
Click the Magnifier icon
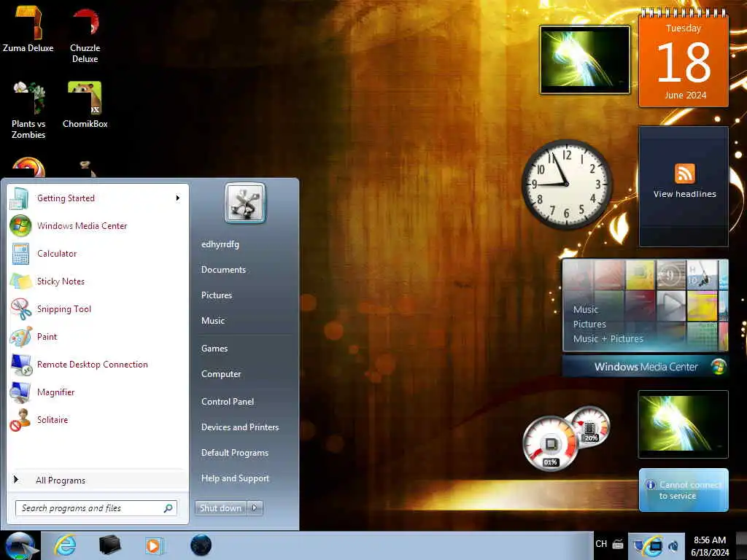(x=20, y=392)
